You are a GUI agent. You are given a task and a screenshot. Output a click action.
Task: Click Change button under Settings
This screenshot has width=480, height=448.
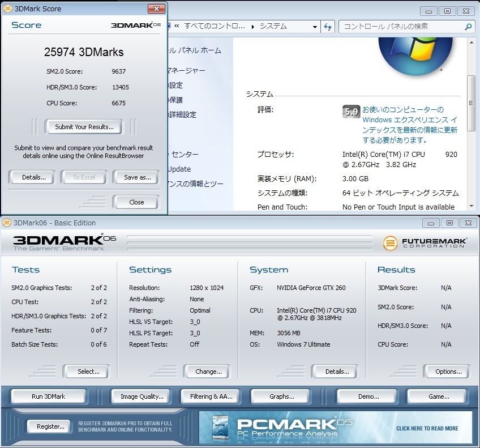click(207, 372)
